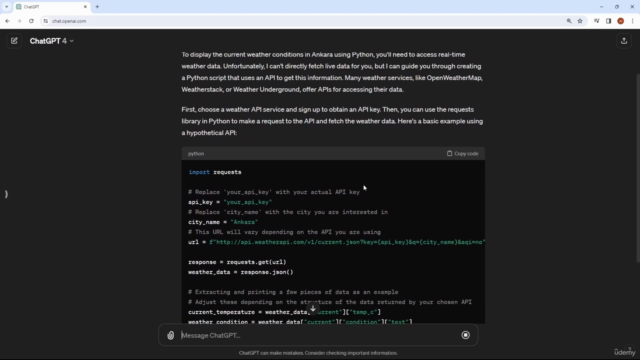
Task: Click the page vertical scrollbar
Action: [638, 168]
